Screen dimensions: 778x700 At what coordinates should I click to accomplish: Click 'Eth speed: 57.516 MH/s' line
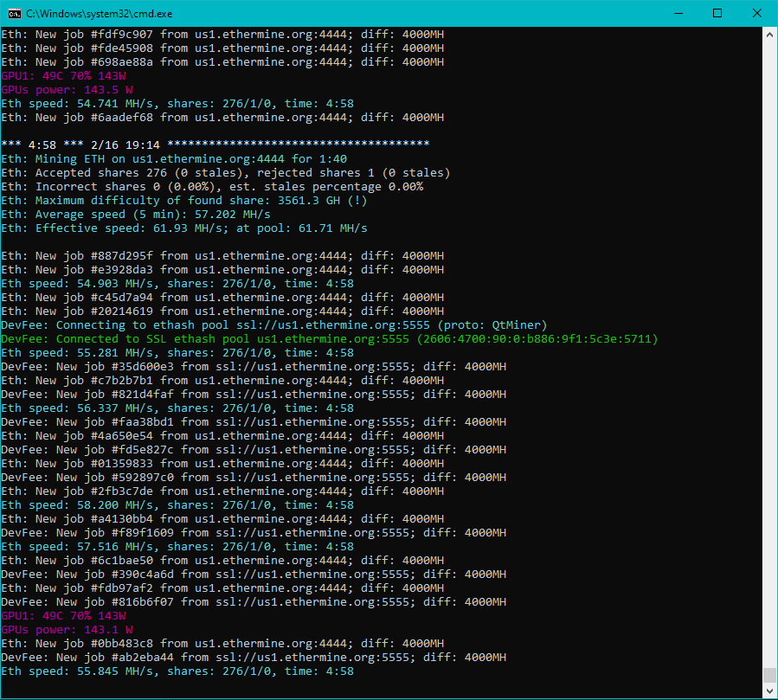[177, 547]
